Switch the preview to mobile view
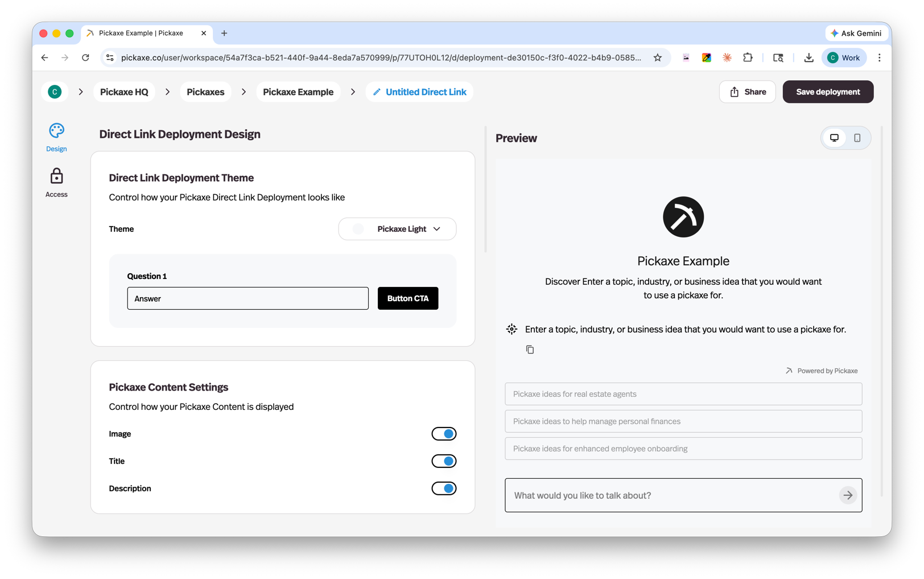Screen dimensions: 924x579 (857, 138)
